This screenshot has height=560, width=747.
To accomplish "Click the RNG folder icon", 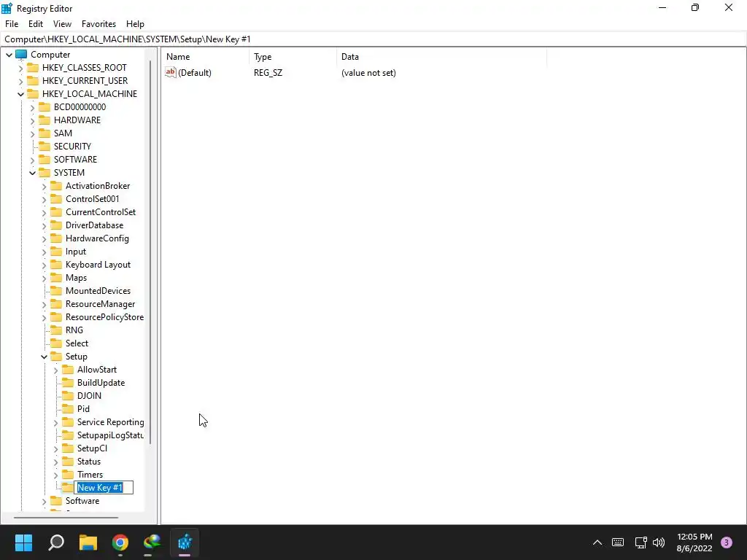I will [56, 330].
